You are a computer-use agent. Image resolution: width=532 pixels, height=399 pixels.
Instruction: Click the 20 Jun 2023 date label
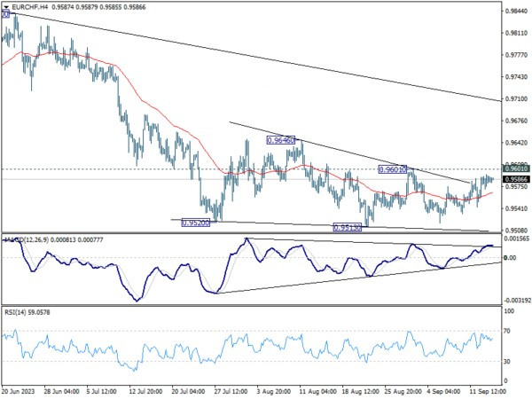coord(19,391)
